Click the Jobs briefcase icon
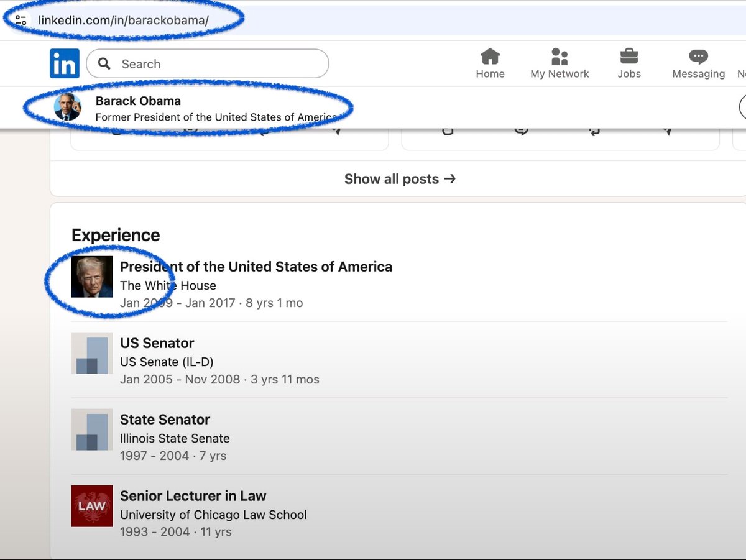This screenshot has height=560, width=746. (629, 57)
